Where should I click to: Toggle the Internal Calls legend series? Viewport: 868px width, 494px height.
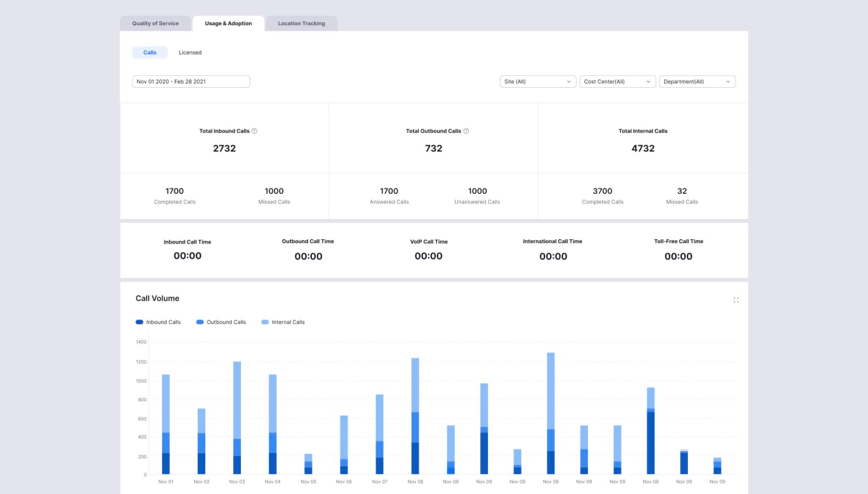[283, 322]
